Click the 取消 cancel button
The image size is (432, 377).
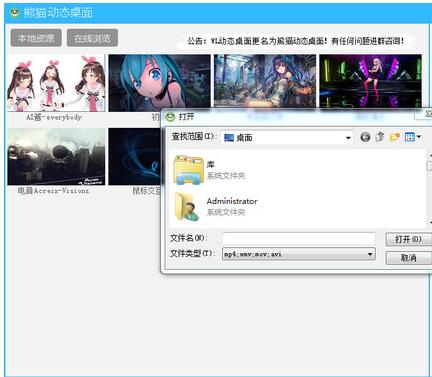[409, 258]
